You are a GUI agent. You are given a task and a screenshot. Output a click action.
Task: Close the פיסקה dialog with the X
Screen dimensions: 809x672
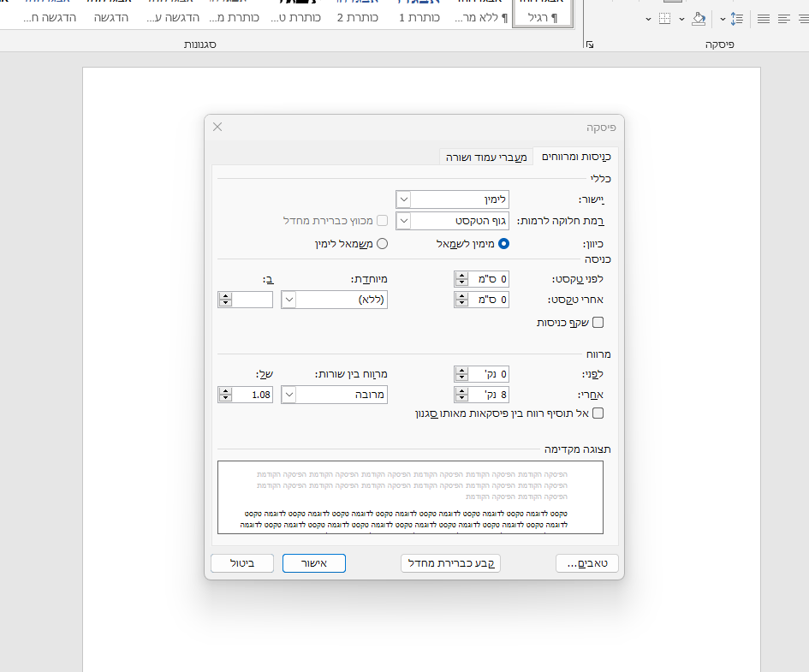click(217, 127)
